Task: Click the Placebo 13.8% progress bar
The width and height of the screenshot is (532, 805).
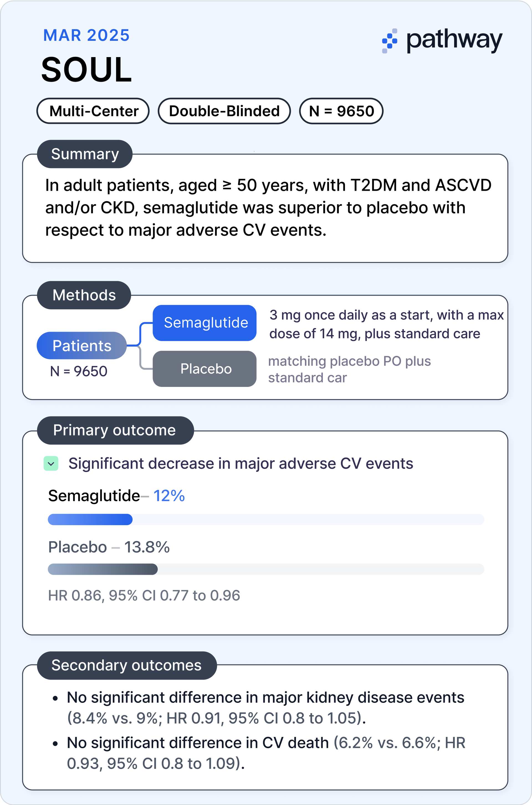Action: pyautogui.click(x=266, y=569)
